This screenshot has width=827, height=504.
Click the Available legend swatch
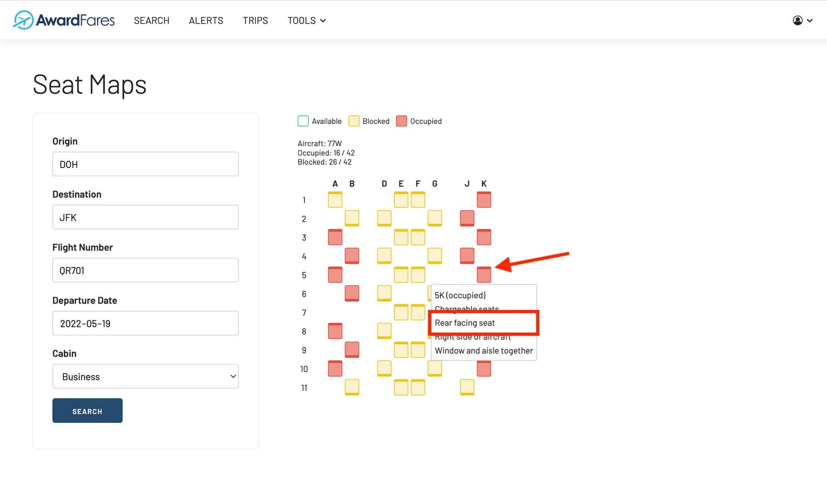pos(303,121)
